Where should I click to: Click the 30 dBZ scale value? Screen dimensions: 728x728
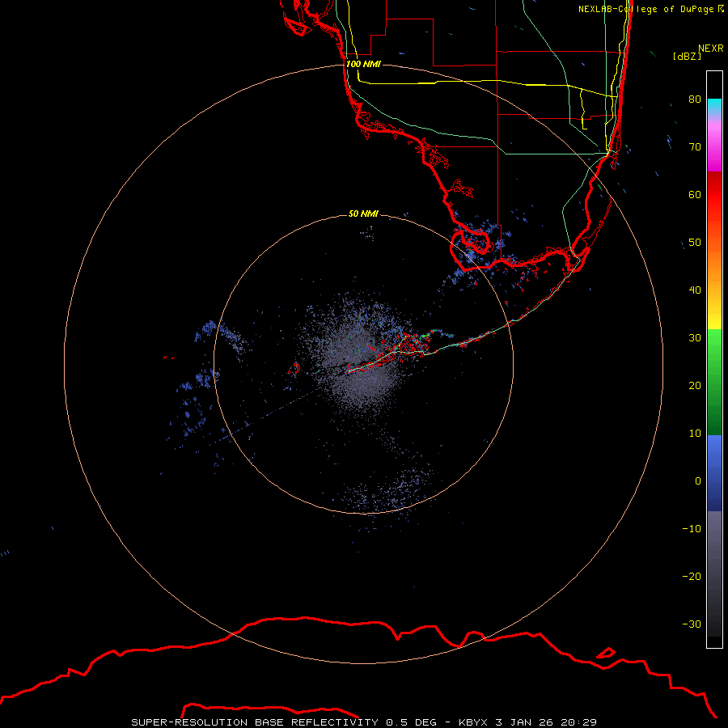pyautogui.click(x=695, y=337)
